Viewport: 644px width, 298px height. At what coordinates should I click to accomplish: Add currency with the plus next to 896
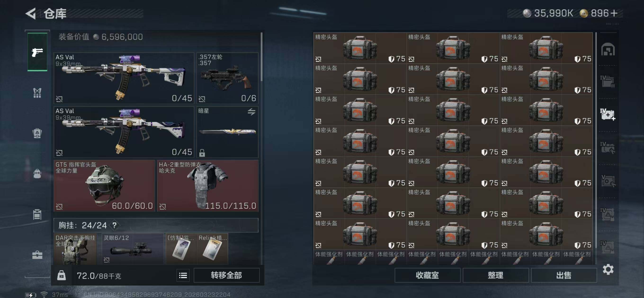click(x=614, y=13)
